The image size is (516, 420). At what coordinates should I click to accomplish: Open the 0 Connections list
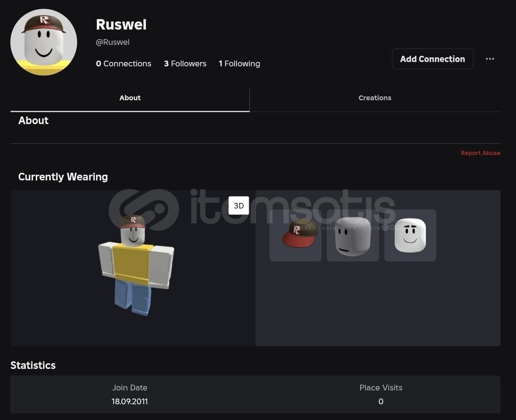point(123,63)
